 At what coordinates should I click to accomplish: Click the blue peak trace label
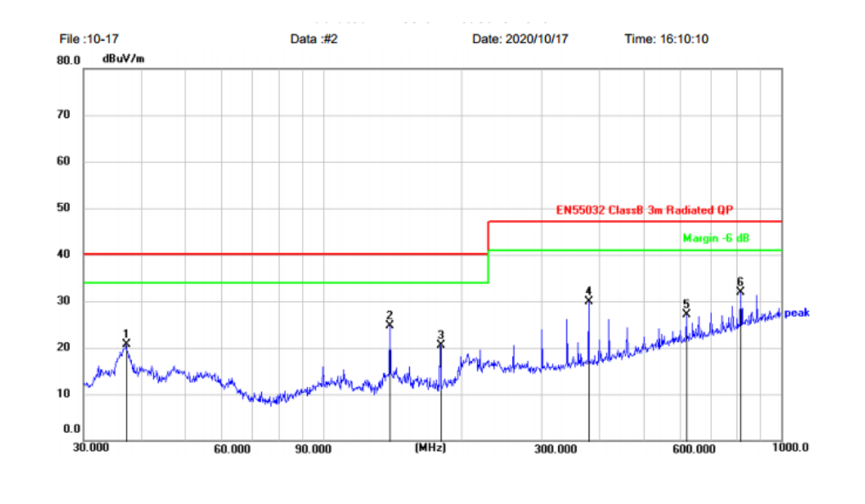pos(796,313)
